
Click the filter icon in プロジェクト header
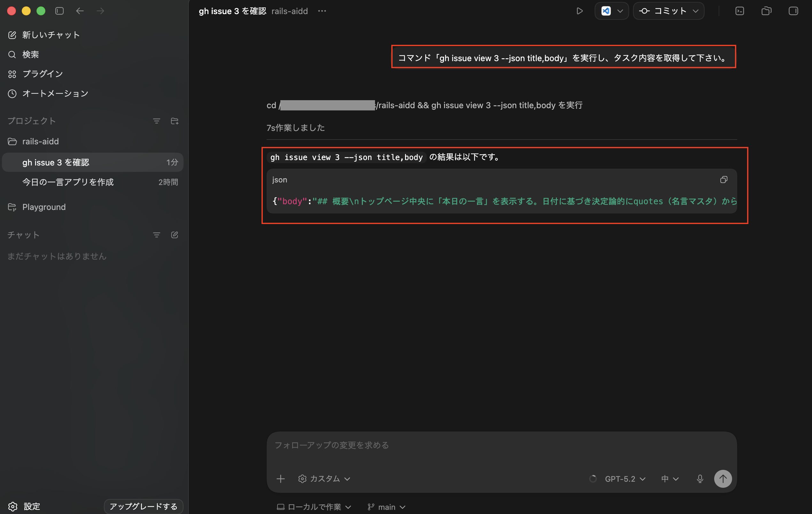click(156, 121)
